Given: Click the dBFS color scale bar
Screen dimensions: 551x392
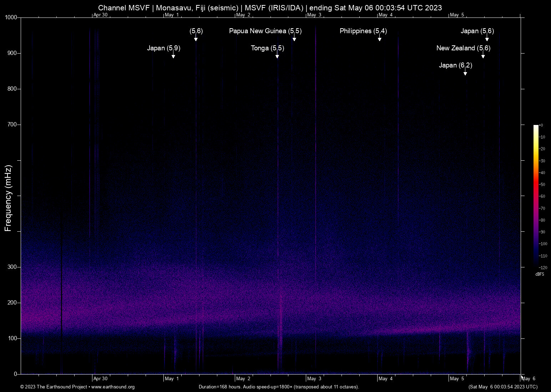Looking at the screenshot, I should 536,196.
